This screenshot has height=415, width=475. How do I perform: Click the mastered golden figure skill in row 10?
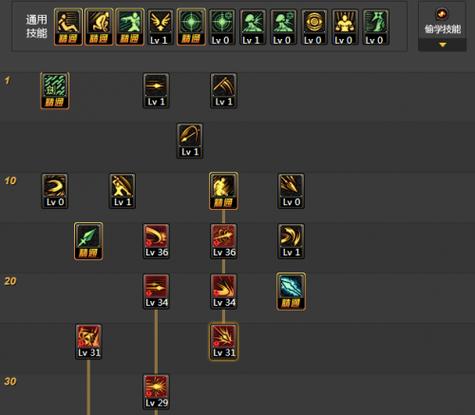tap(224, 191)
